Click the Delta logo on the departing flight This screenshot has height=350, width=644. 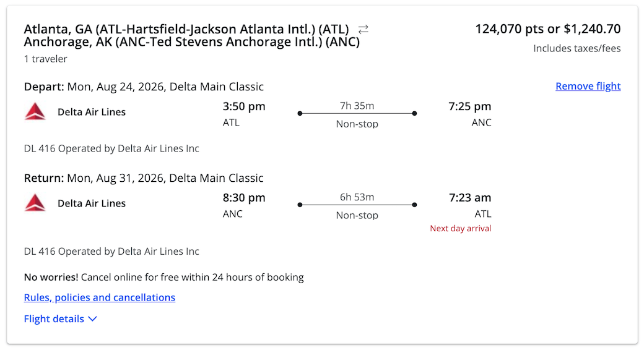(x=35, y=112)
